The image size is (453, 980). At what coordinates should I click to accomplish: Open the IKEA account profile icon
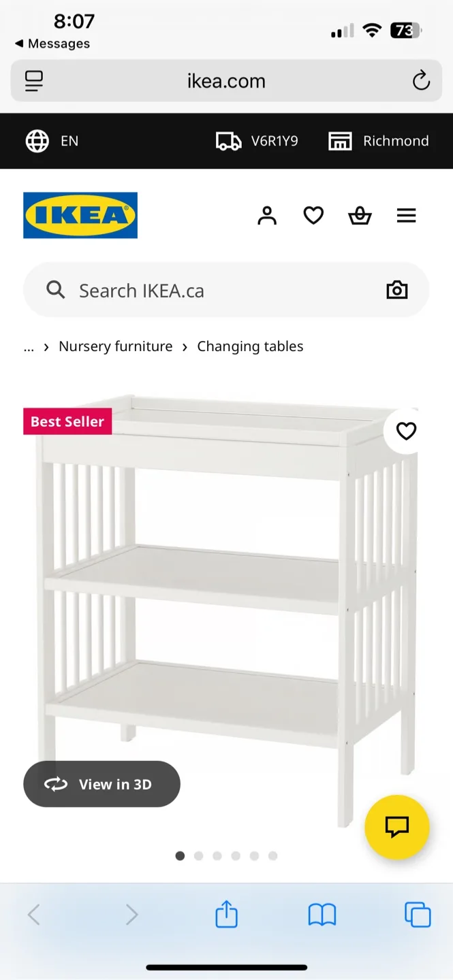[267, 215]
